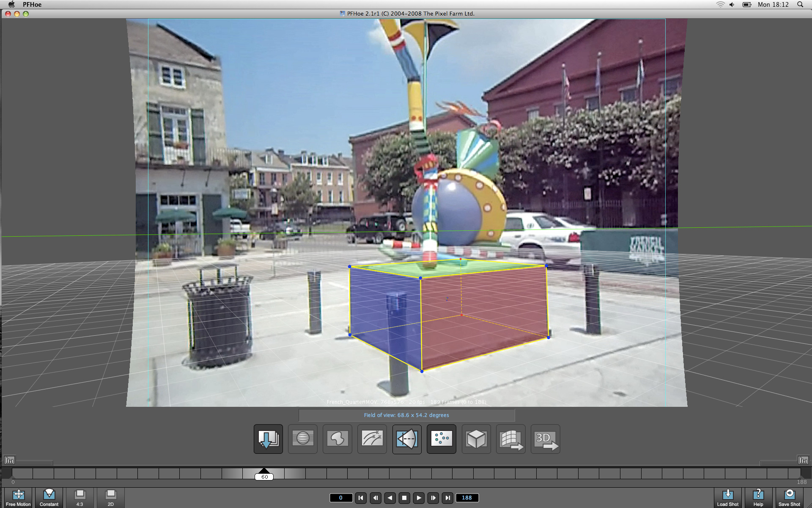Click the 4:3 aspect ratio button
Image resolution: width=812 pixels, height=508 pixels.
(x=80, y=498)
